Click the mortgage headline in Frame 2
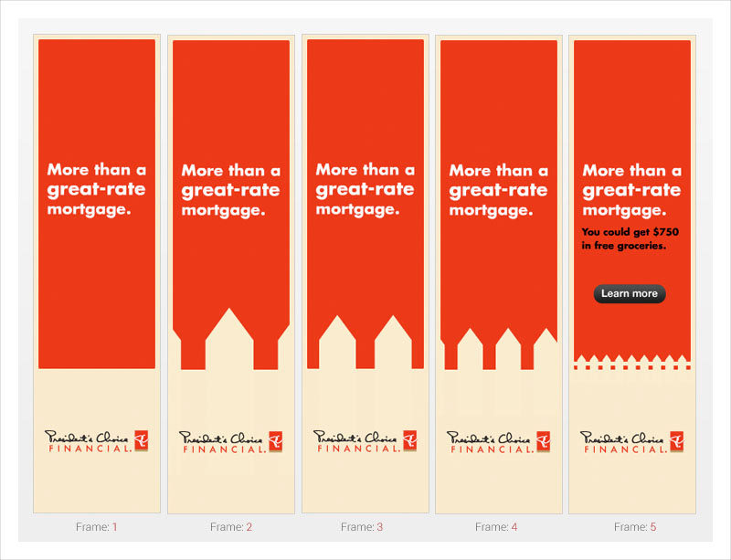Screen dimensions: 731x560 (x=231, y=190)
